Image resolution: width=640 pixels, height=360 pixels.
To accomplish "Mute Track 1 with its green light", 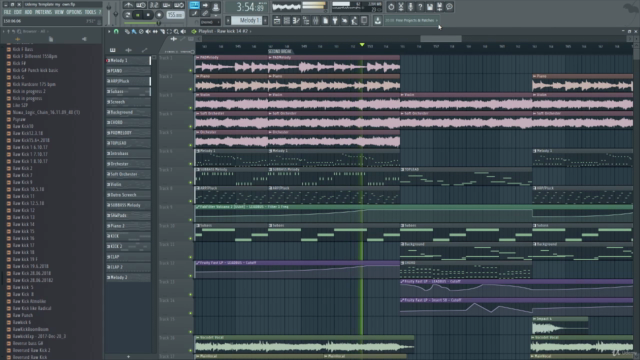I will (190, 71).
